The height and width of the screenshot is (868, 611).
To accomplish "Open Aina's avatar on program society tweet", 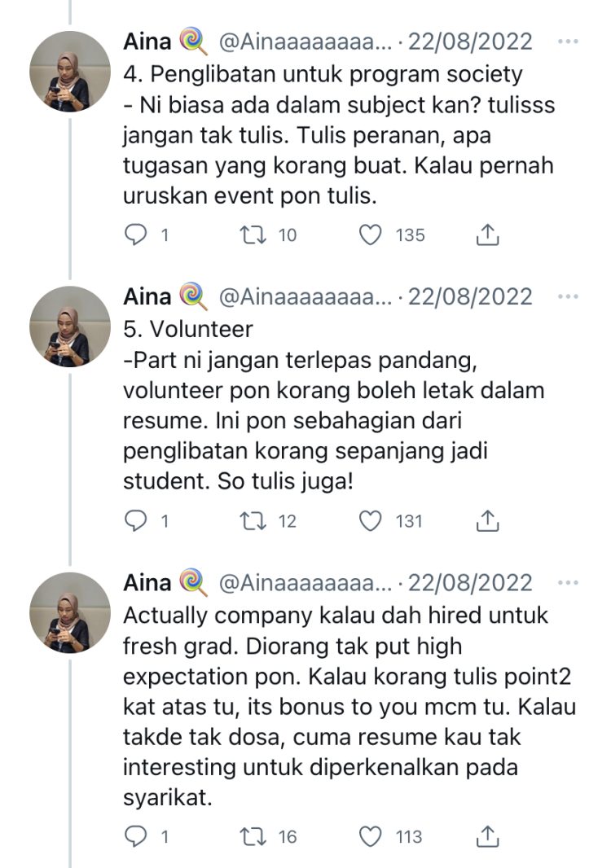I will pos(69,72).
